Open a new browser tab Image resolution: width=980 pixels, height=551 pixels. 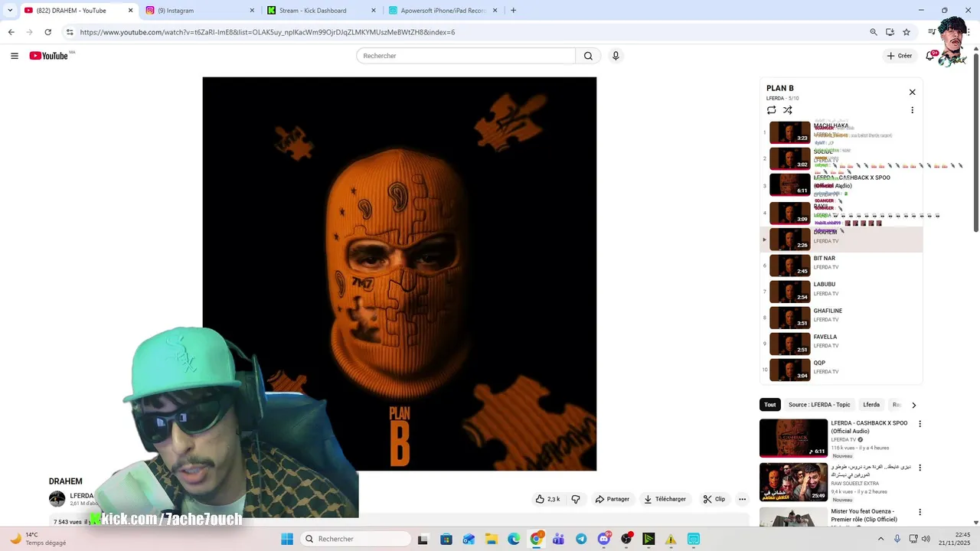pos(513,11)
